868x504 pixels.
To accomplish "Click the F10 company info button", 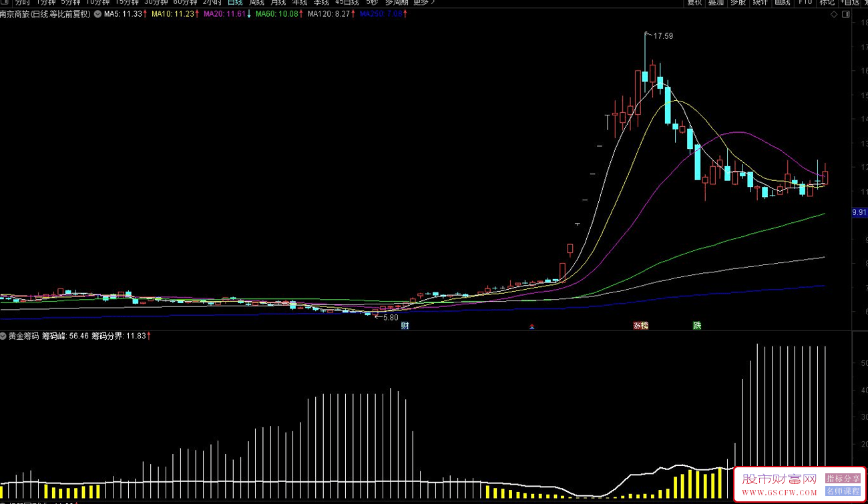I will click(805, 3).
